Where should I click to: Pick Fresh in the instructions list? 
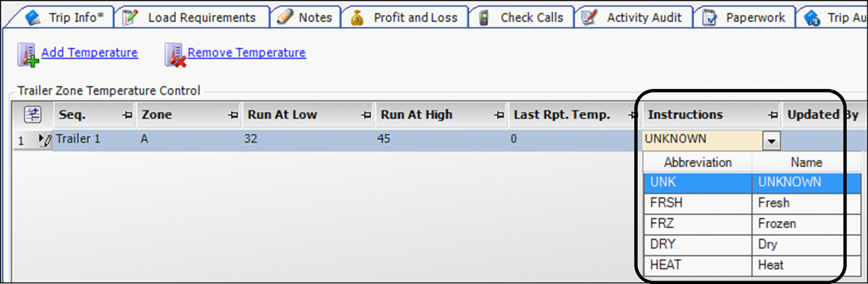(x=743, y=203)
